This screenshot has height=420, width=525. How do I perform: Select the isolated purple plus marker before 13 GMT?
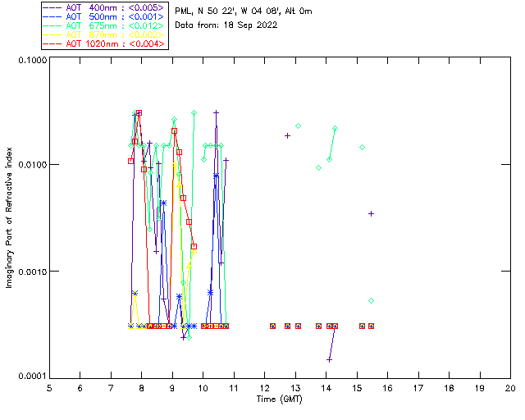287,135
